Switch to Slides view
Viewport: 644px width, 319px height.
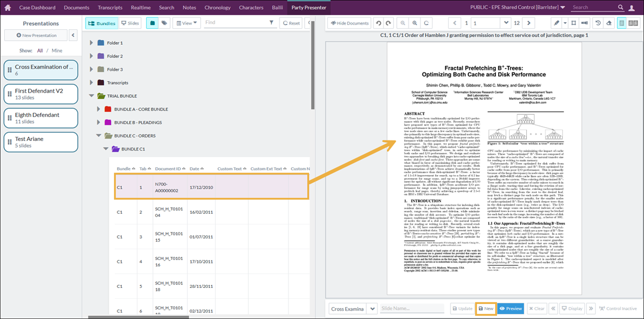[x=130, y=23]
